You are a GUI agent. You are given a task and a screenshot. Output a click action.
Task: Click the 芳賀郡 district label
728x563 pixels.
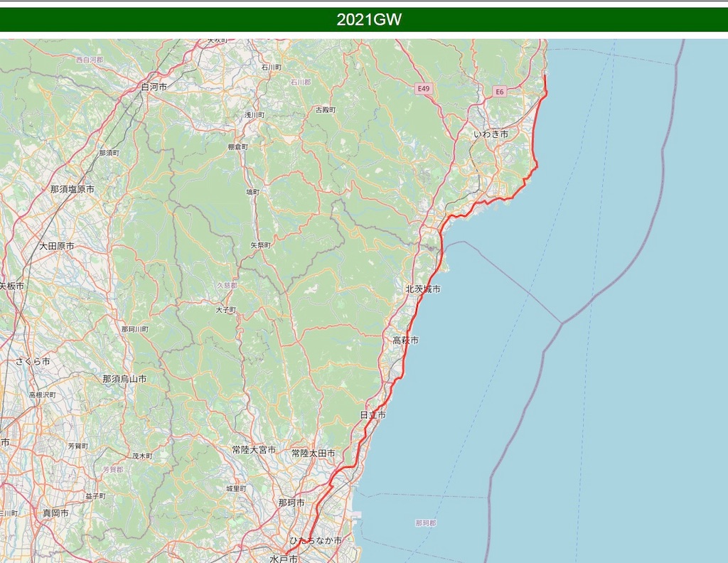click(x=113, y=470)
